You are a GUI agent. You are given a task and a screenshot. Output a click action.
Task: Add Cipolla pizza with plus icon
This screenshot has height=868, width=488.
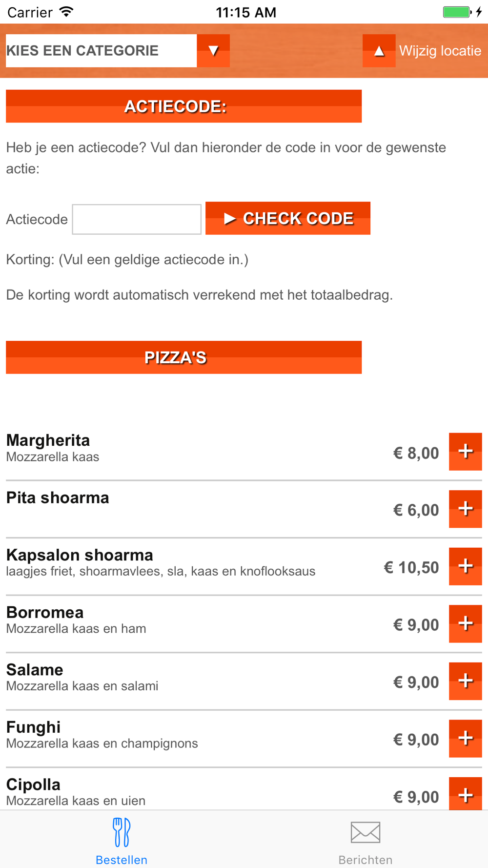465,794
